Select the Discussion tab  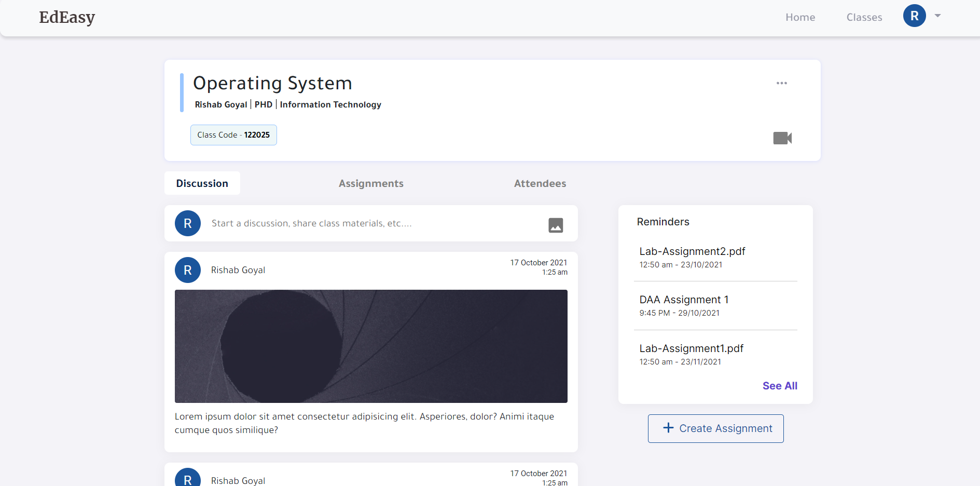[202, 183]
